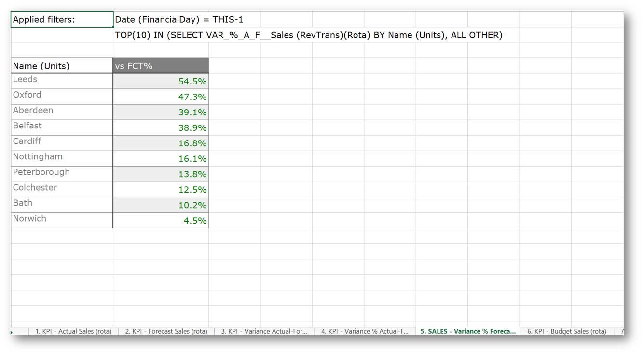Click the Oxford 47.3% value cell
The image size is (644, 352).
tap(161, 97)
